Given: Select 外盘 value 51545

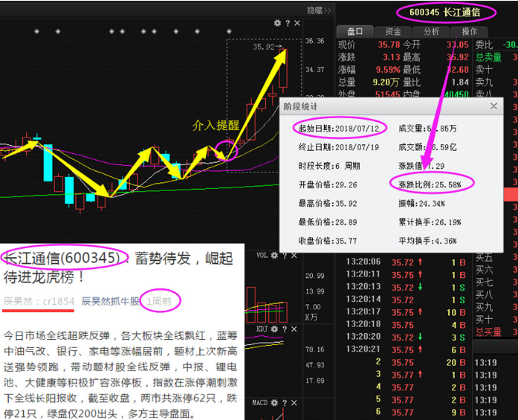Looking at the screenshot, I should pos(387,94).
